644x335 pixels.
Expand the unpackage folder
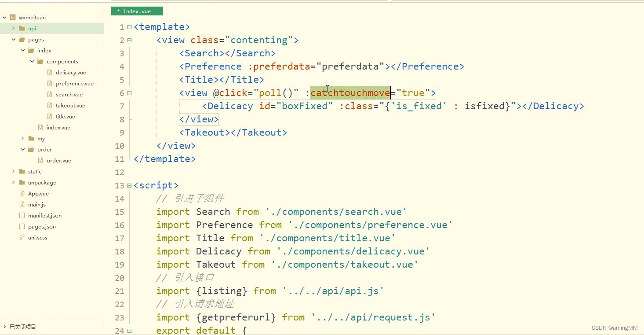tap(14, 183)
